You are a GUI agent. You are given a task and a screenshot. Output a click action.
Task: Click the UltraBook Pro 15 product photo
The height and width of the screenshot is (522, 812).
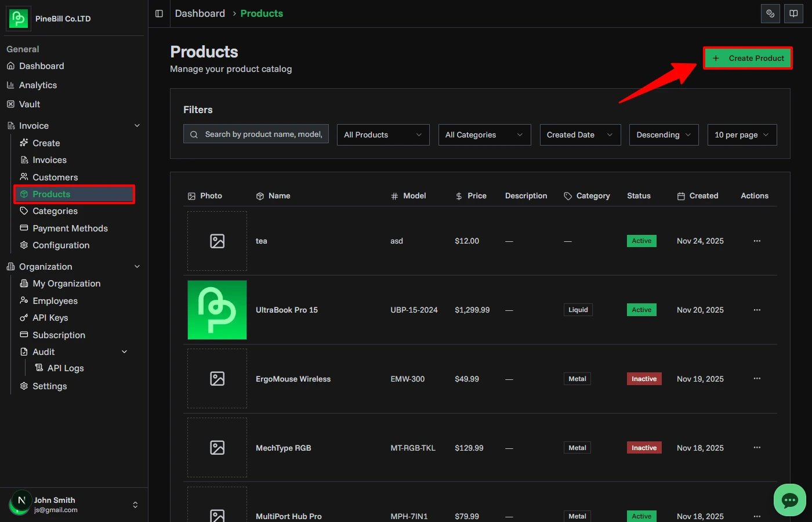(217, 310)
